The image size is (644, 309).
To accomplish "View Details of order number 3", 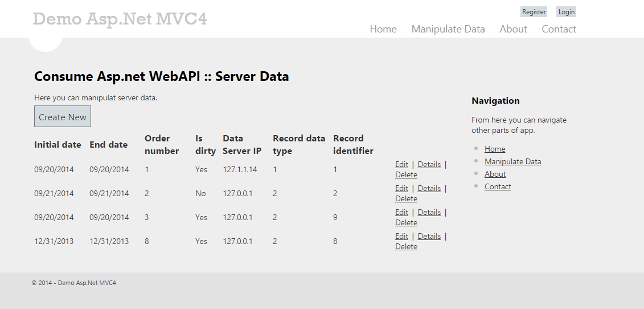I will [x=429, y=212].
